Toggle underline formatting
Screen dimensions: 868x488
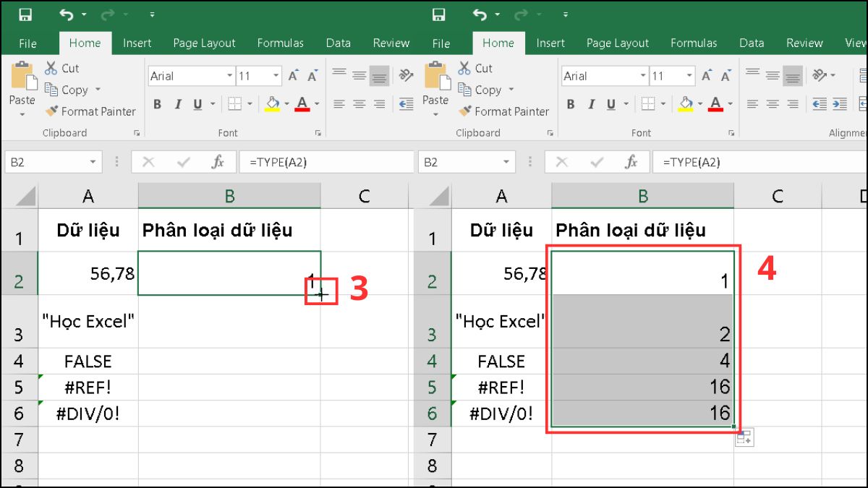click(x=196, y=103)
